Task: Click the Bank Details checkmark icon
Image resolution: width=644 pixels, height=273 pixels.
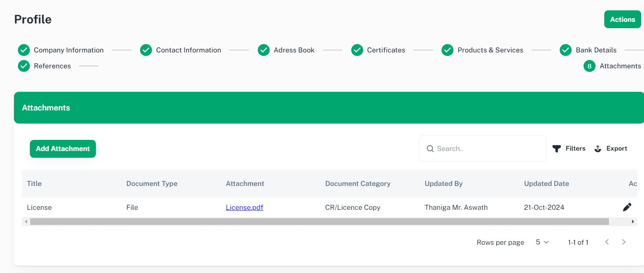Action: [566, 50]
